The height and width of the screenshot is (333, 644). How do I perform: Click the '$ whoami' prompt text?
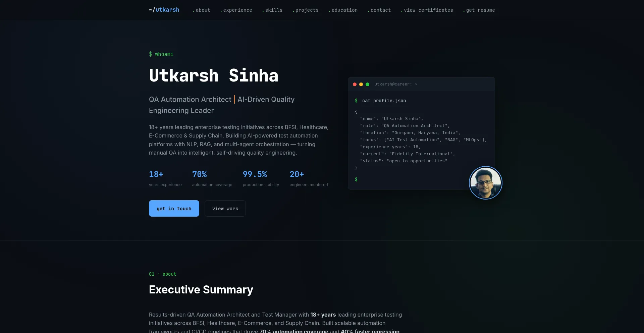[161, 54]
